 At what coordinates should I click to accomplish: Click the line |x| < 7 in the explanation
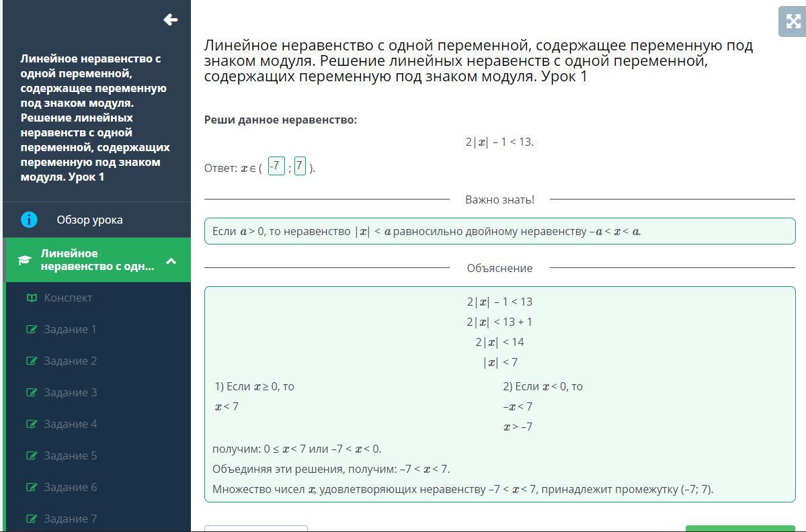point(500,363)
